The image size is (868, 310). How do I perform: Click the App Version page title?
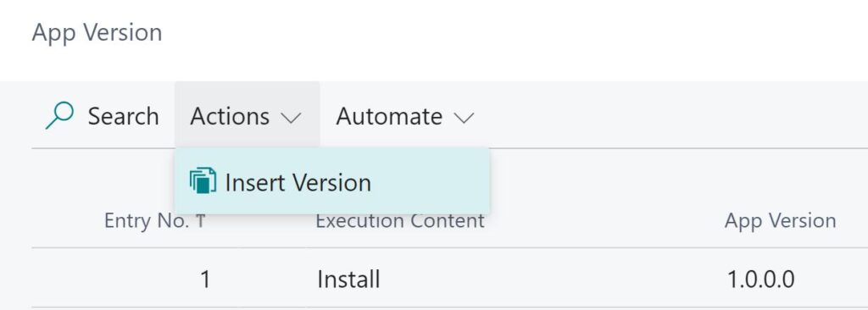[x=97, y=32]
